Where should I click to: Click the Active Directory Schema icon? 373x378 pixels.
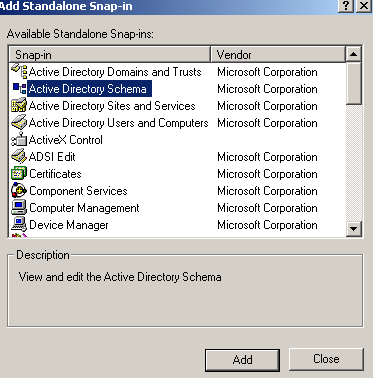[x=19, y=89]
